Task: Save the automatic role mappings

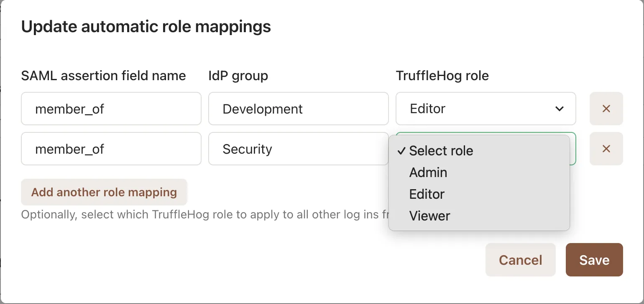Action: [594, 260]
